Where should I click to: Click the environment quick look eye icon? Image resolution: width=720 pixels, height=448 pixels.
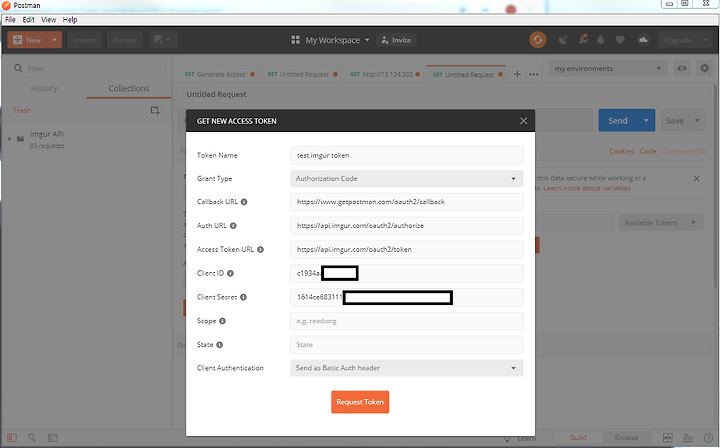682,68
